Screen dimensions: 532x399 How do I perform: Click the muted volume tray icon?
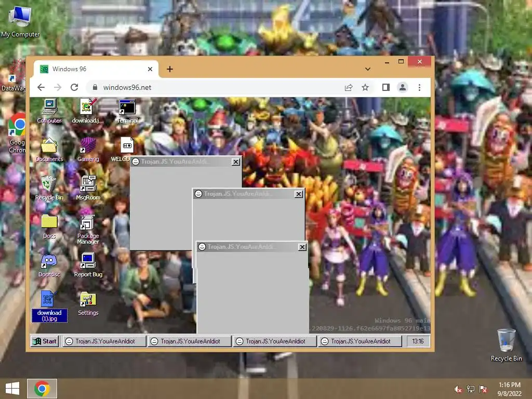click(458, 389)
